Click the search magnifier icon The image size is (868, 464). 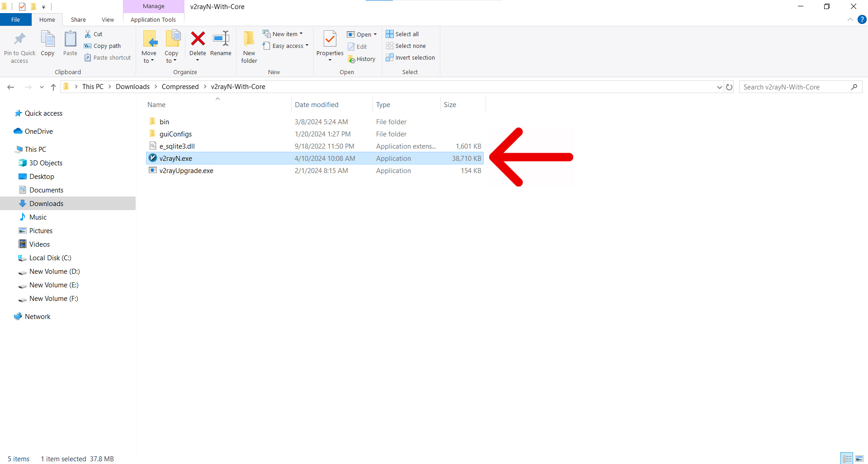tap(854, 87)
